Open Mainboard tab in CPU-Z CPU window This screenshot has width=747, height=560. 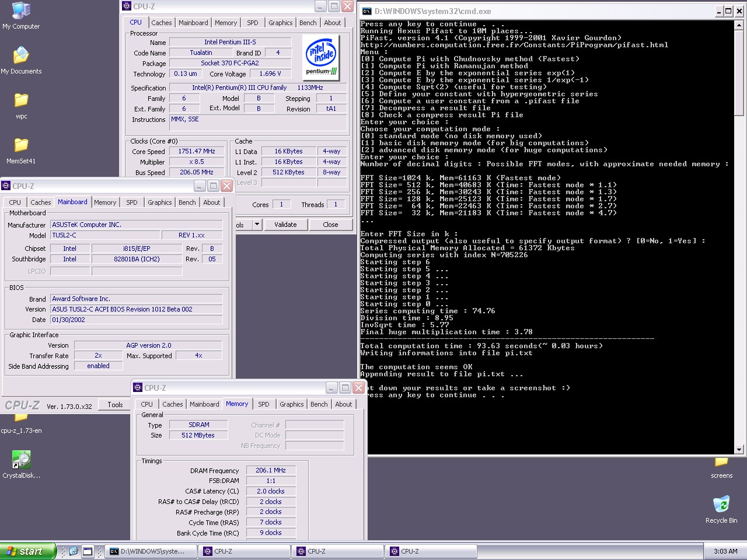coord(193,23)
